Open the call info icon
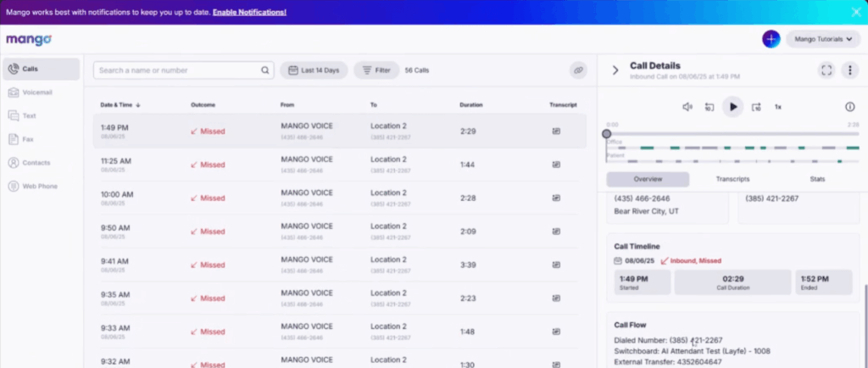The width and height of the screenshot is (868, 368). [x=849, y=107]
